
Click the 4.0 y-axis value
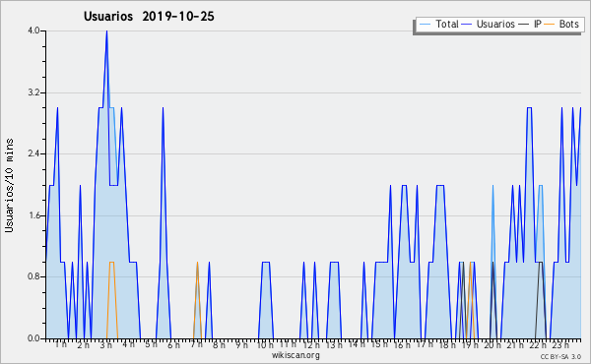pyautogui.click(x=33, y=30)
